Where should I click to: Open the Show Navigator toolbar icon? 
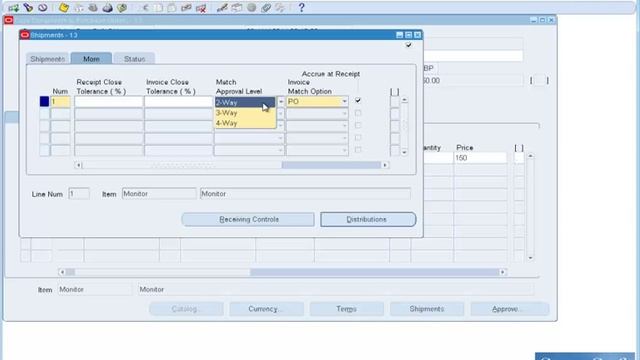click(x=42, y=7)
